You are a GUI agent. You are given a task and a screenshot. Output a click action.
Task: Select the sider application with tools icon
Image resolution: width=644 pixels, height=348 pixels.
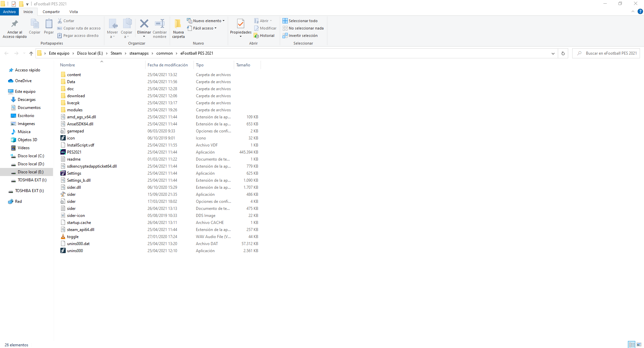point(71,194)
